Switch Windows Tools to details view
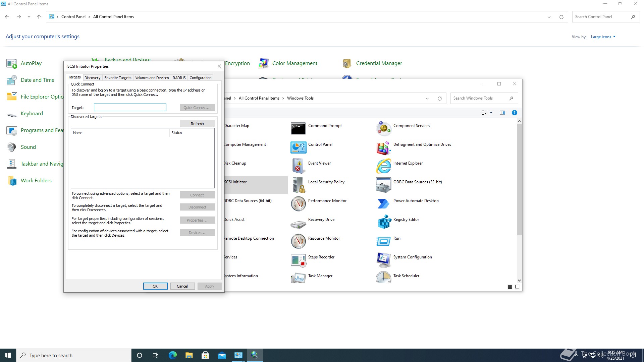Viewport: 644px width, 362px height. (x=510, y=287)
